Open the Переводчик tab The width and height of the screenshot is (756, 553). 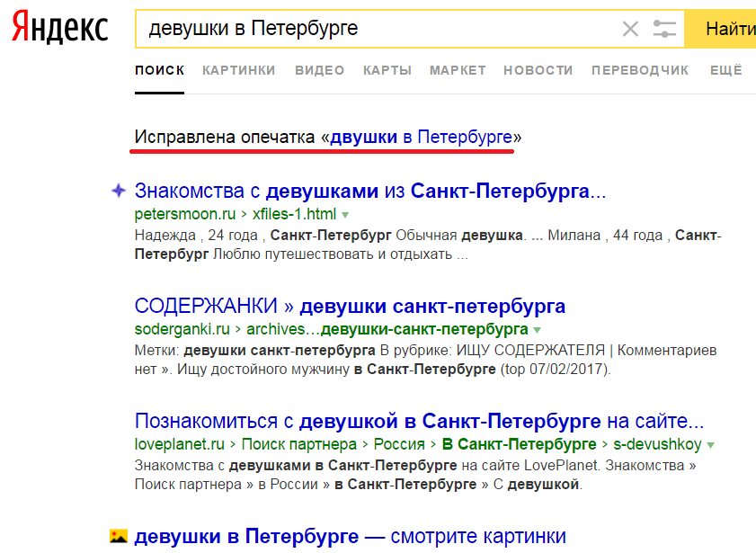coord(640,70)
